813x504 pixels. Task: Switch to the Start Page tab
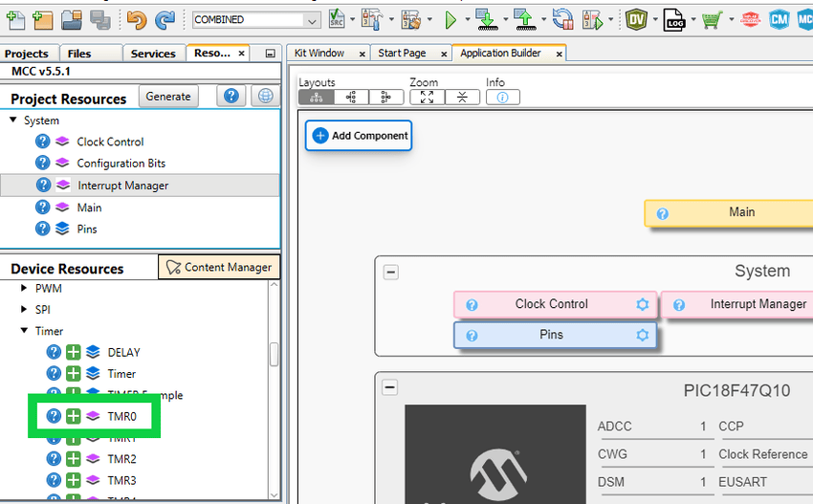point(402,53)
